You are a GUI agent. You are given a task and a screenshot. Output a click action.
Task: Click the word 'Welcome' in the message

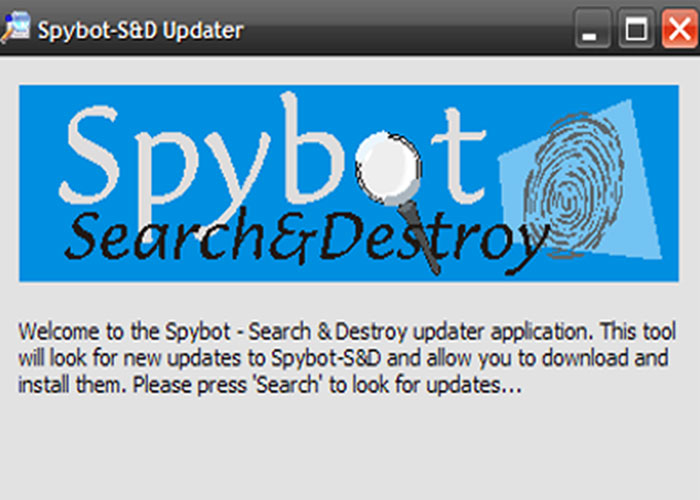(x=57, y=331)
